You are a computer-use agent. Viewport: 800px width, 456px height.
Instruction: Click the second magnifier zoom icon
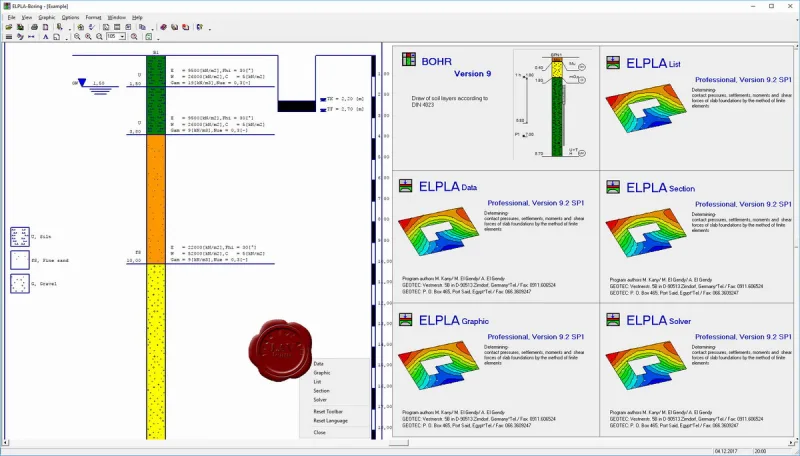pyautogui.click(x=88, y=37)
